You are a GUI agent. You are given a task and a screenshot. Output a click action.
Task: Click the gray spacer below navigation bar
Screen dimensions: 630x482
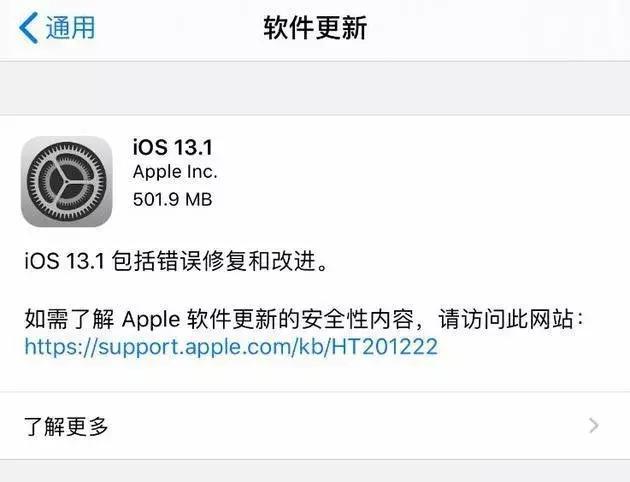coord(315,88)
